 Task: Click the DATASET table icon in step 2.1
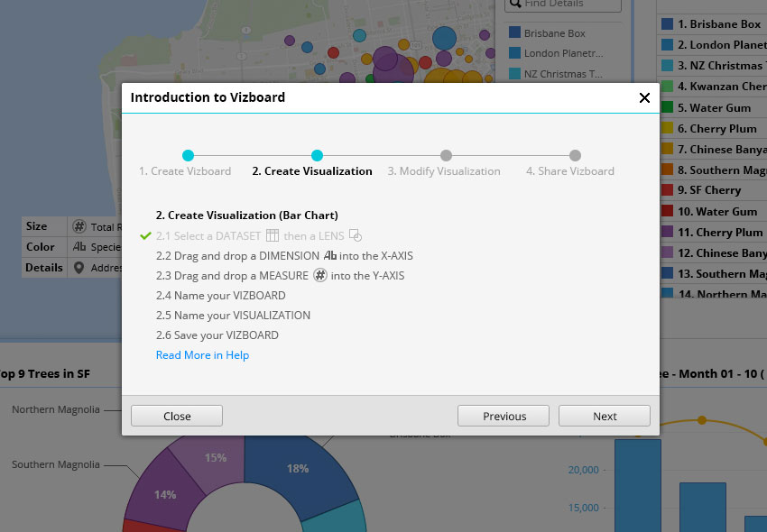[x=273, y=235]
